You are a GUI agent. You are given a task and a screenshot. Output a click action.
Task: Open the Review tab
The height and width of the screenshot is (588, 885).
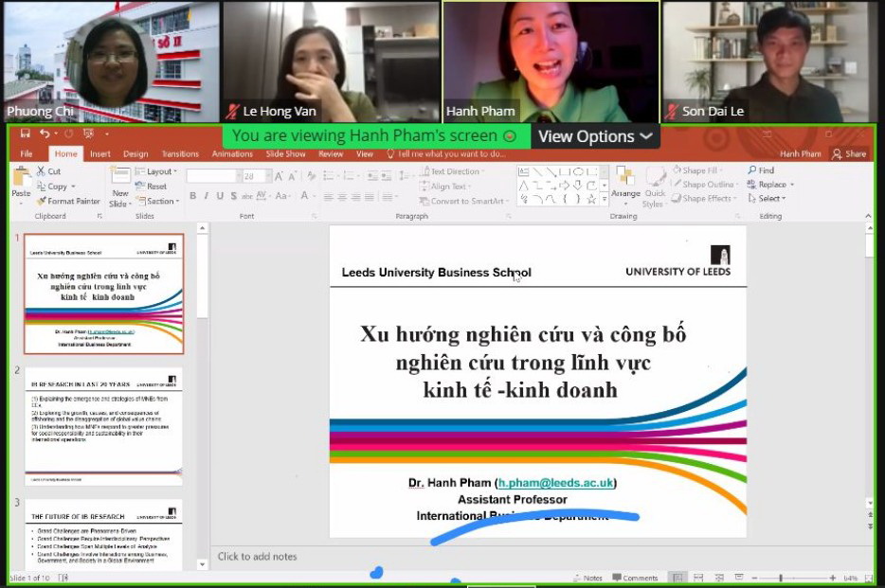click(x=330, y=154)
